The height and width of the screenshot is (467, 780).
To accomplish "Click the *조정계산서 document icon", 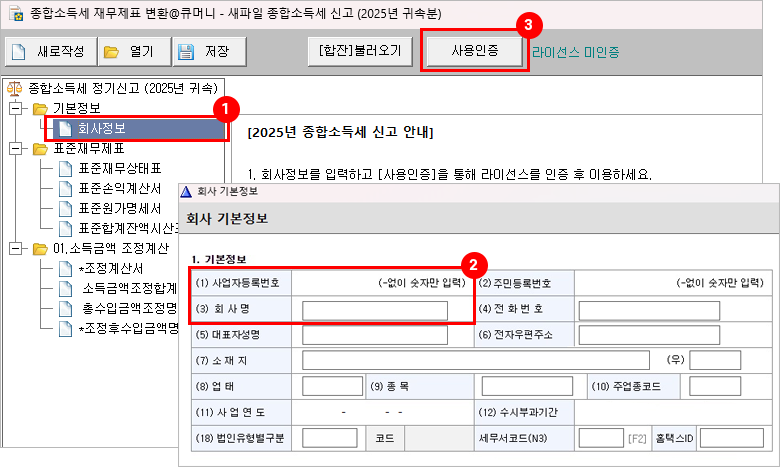I will [65, 269].
